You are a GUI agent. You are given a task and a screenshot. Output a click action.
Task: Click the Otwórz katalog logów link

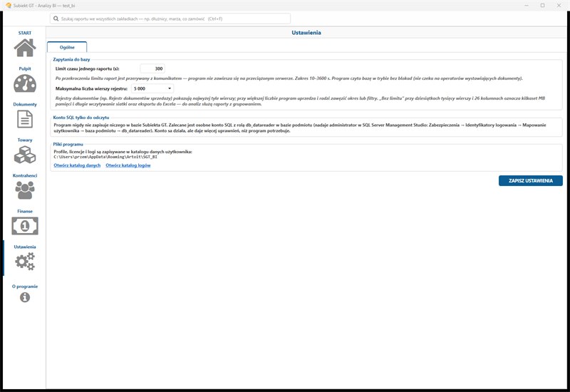128,165
